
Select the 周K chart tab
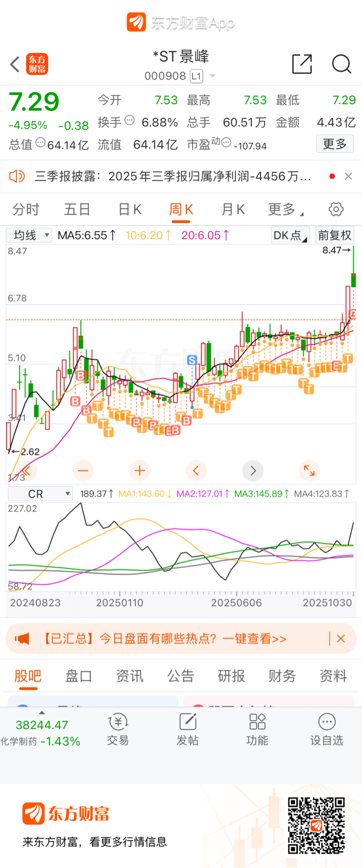point(181,209)
